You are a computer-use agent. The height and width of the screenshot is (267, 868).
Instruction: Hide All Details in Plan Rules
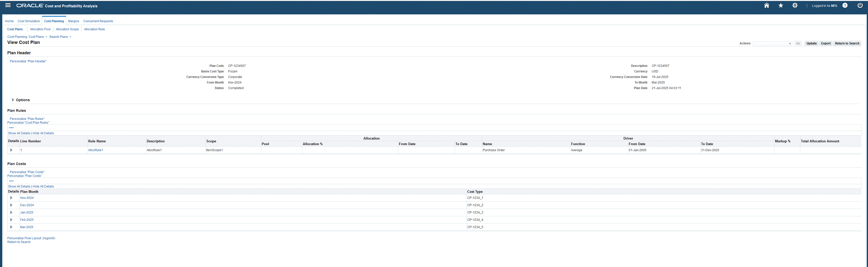pos(43,133)
